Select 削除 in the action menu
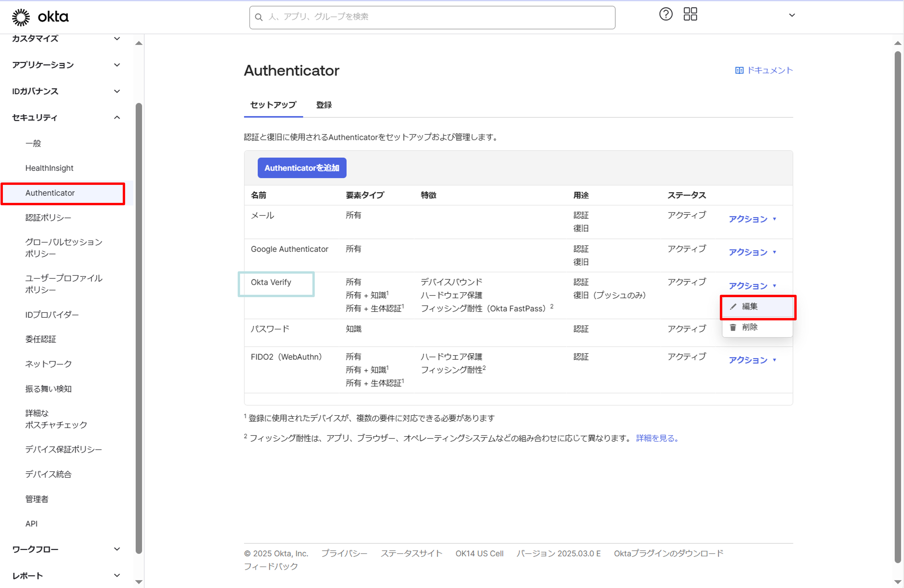The height and width of the screenshot is (588, 904). coord(757,327)
